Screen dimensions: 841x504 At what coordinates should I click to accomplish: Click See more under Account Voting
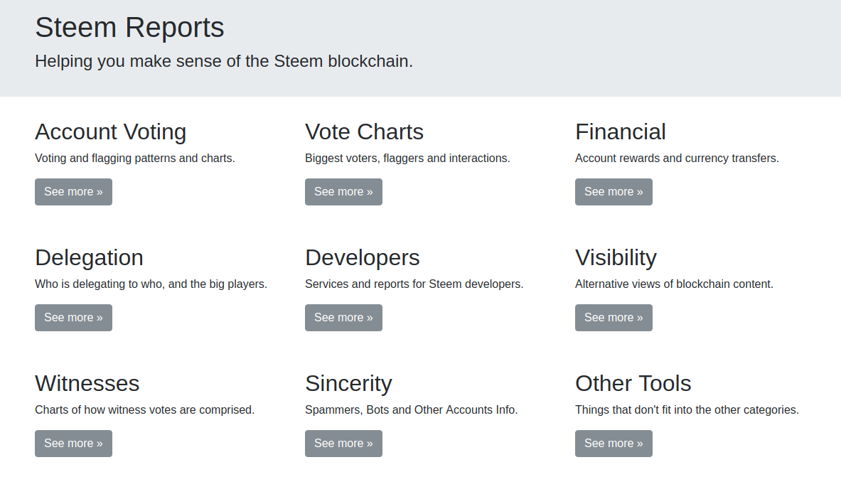coord(73,192)
